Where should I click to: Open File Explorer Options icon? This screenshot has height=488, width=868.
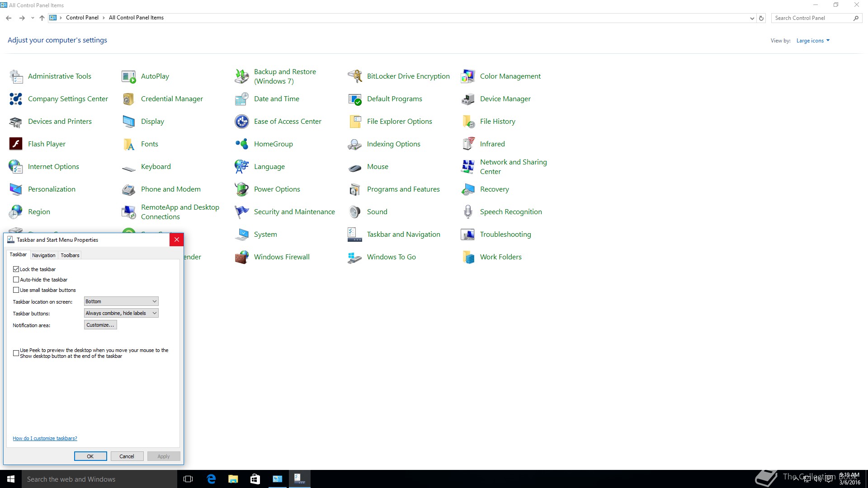click(x=355, y=122)
